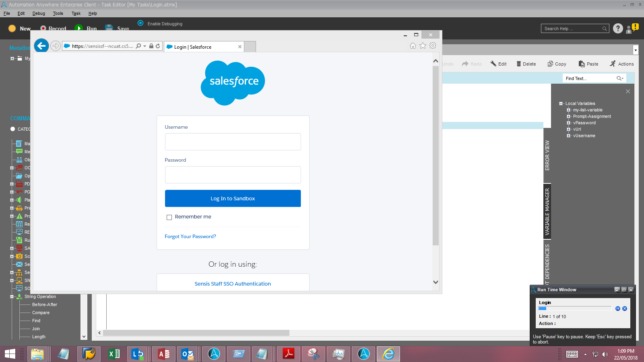Click the green Run button
The width and height of the screenshot is (644, 362).
[86, 29]
